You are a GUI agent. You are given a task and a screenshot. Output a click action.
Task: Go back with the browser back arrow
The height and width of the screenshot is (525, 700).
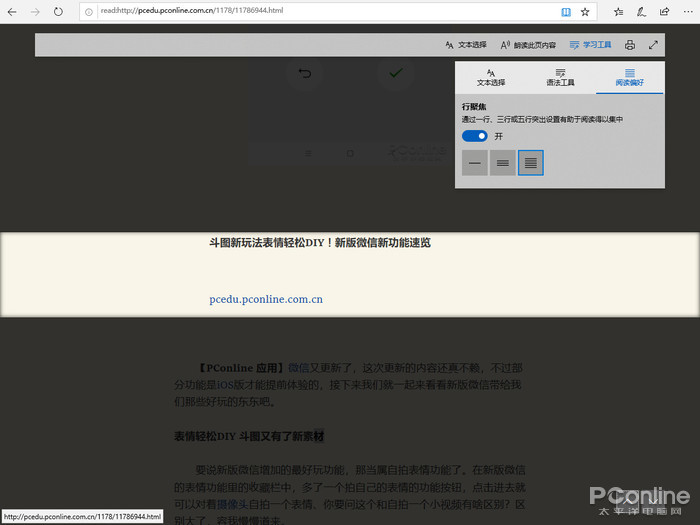tap(12, 12)
